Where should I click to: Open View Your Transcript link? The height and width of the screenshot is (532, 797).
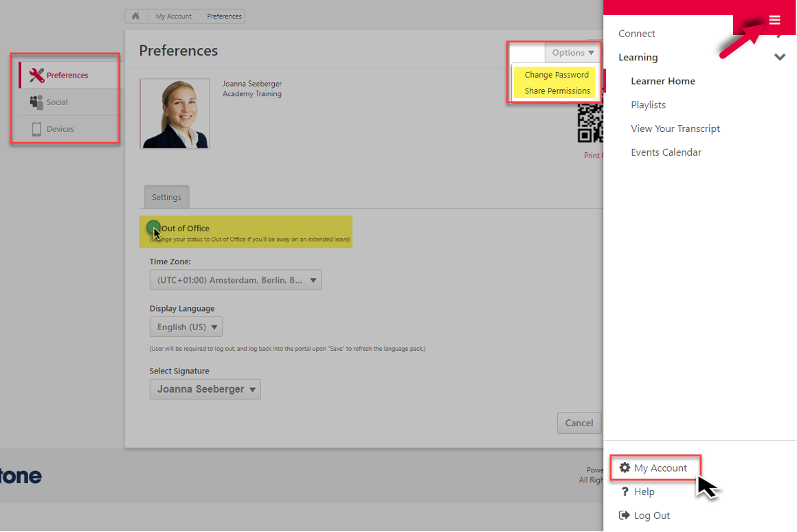675,128
